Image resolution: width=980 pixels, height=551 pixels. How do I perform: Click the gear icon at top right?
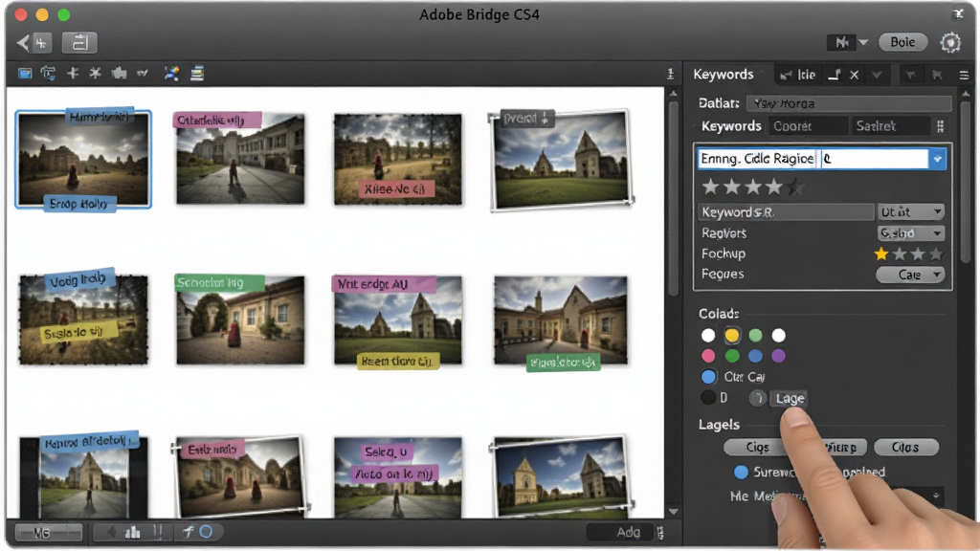pos(950,42)
